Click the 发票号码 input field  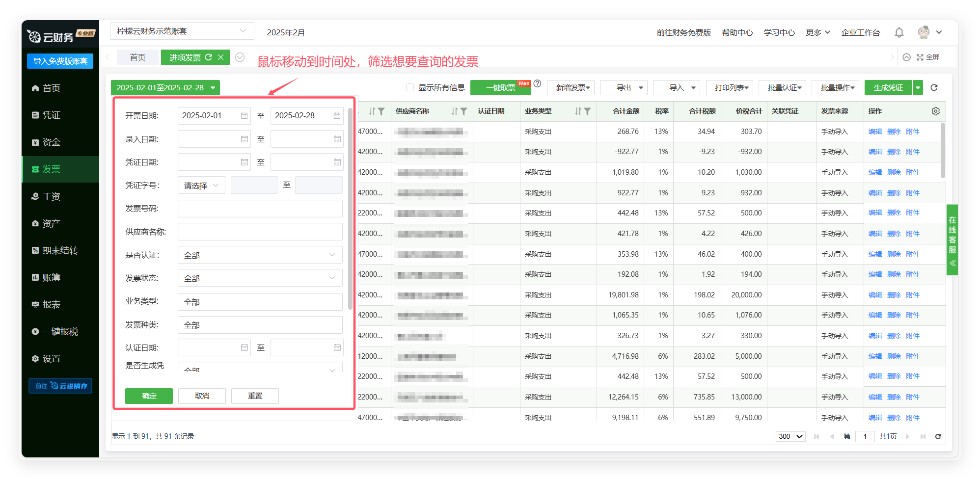pos(260,209)
